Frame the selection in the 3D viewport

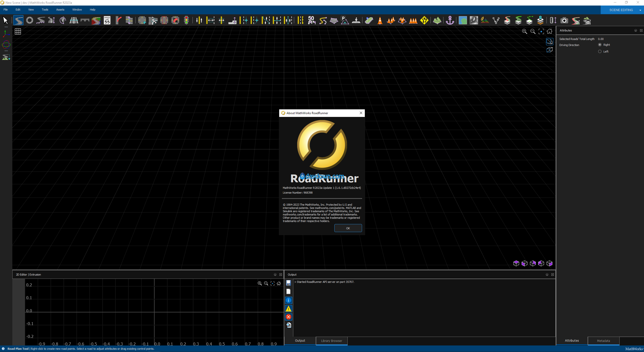[x=541, y=31]
